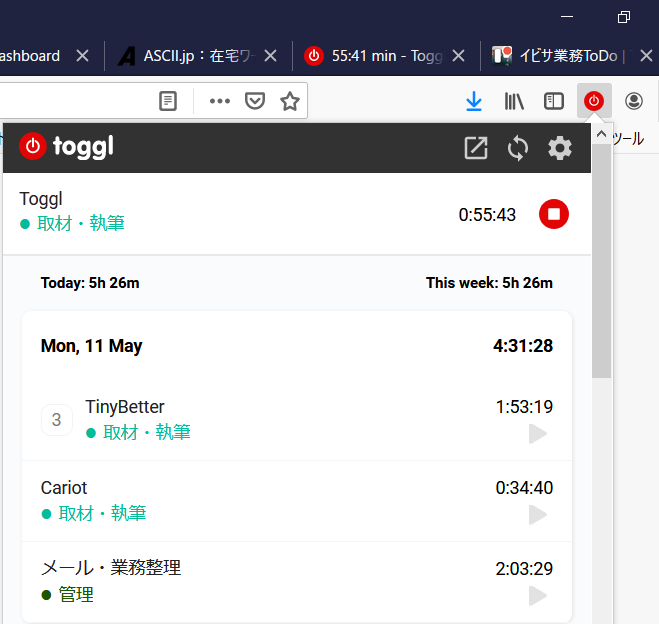Screen dimensions: 659x624
Task: Resume the Cariot time entry
Action: (x=538, y=515)
